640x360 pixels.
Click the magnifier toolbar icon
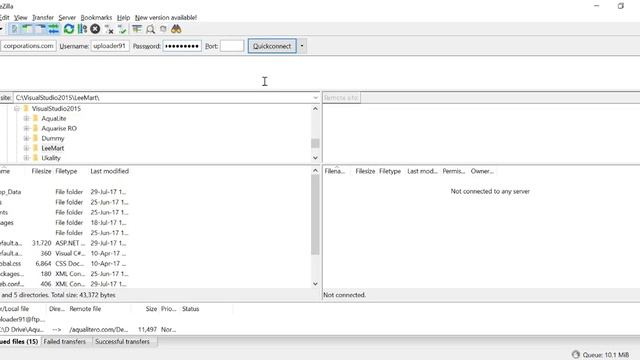tap(150, 29)
